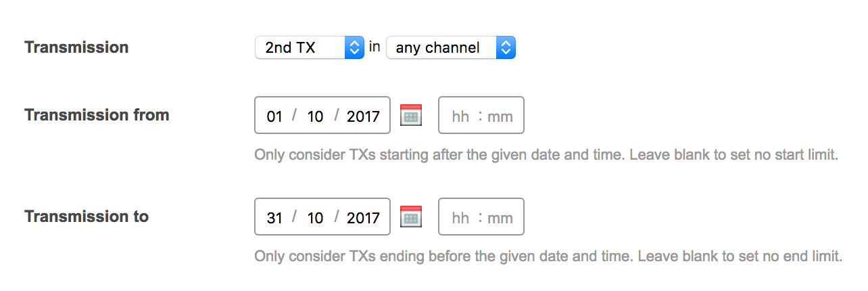Click the Transmission from label
Image resolution: width=868 pixels, height=291 pixels.
(97, 115)
